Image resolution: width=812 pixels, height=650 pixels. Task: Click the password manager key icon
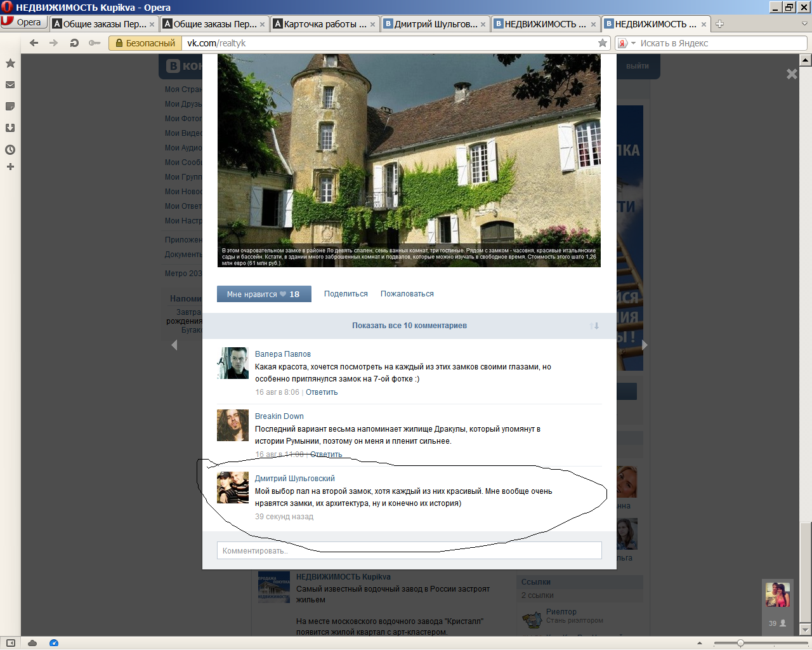[x=95, y=43]
